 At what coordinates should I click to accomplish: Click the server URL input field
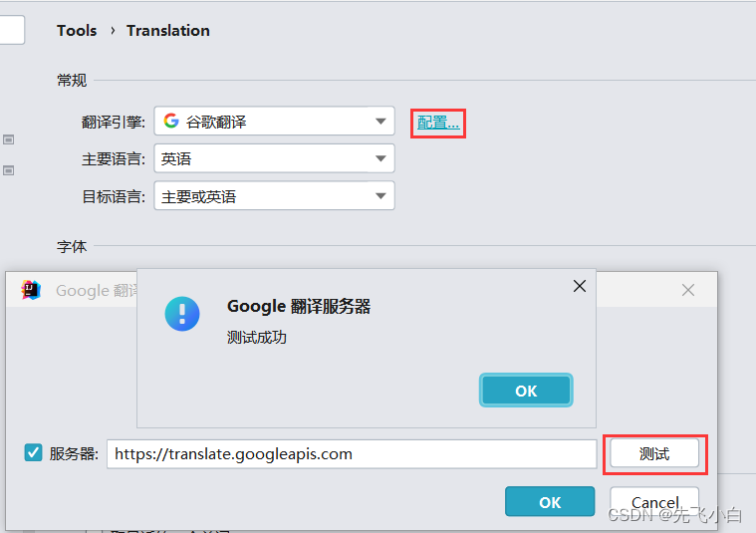352,454
